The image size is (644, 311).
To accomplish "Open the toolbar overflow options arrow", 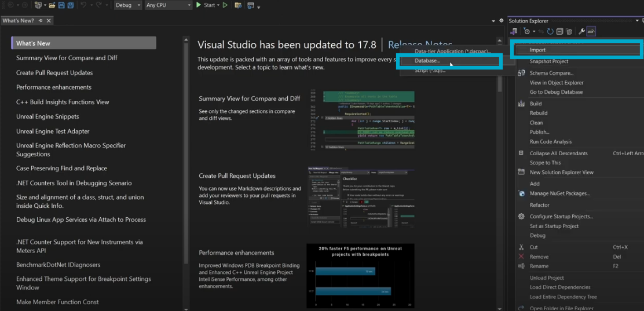I will coord(259,7).
